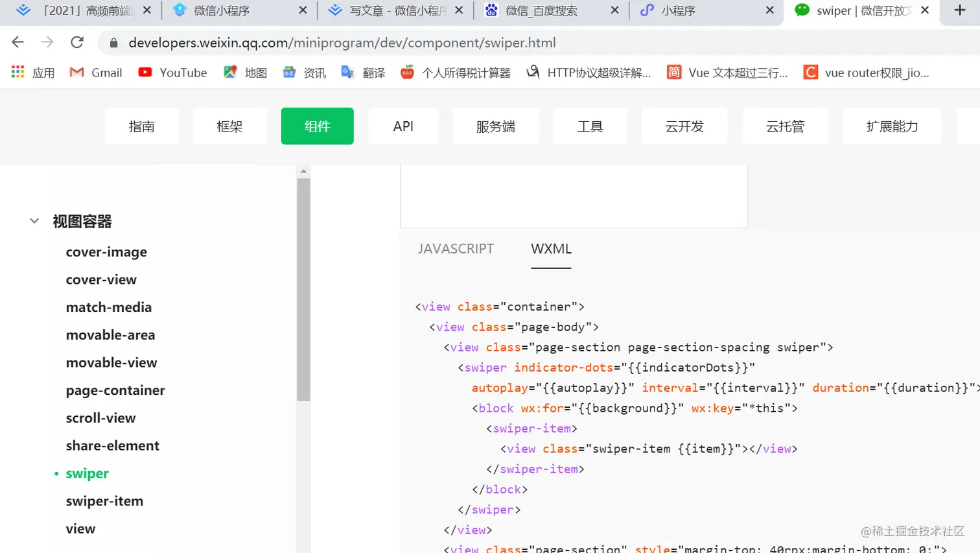Close the 2021 高频前端 tab

(147, 10)
